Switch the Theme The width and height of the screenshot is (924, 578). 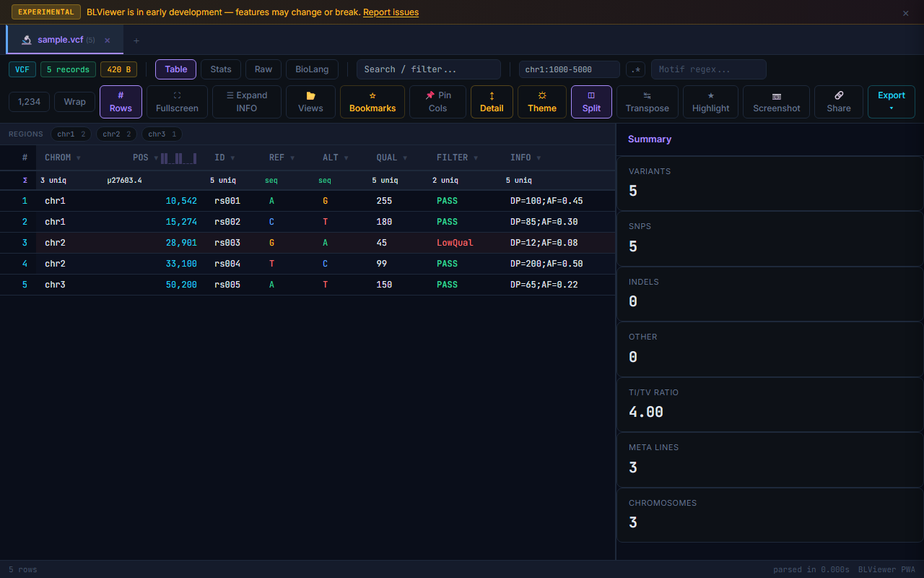541,101
